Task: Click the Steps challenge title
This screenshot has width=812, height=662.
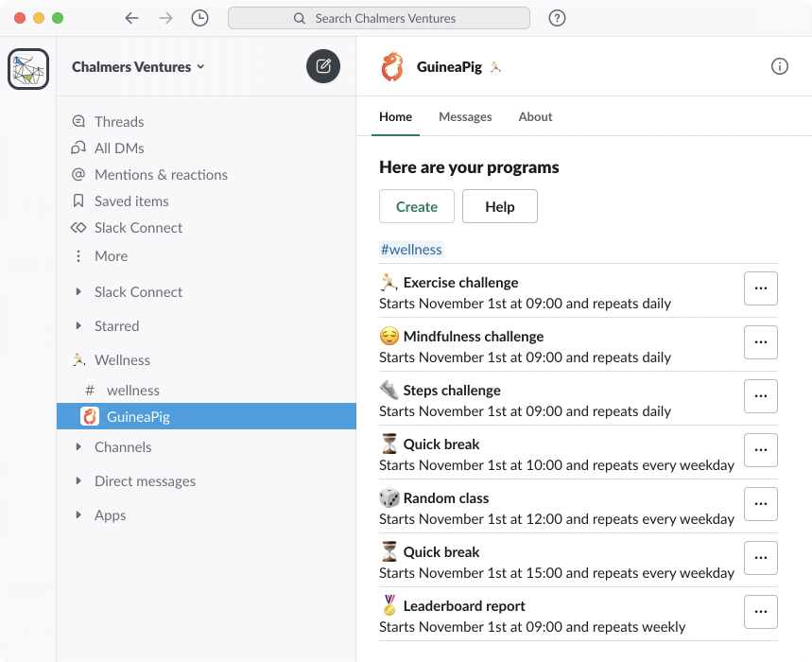Action: pos(452,390)
